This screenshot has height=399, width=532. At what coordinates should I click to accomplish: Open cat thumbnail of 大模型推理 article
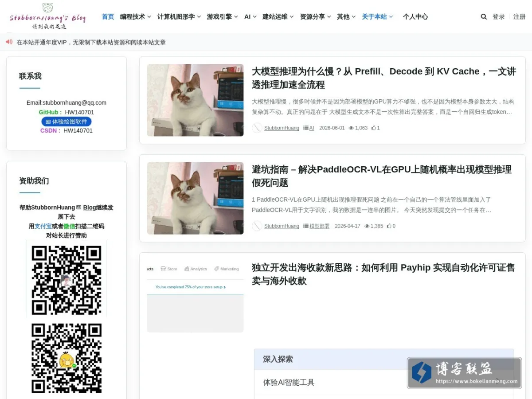pyautogui.click(x=195, y=100)
